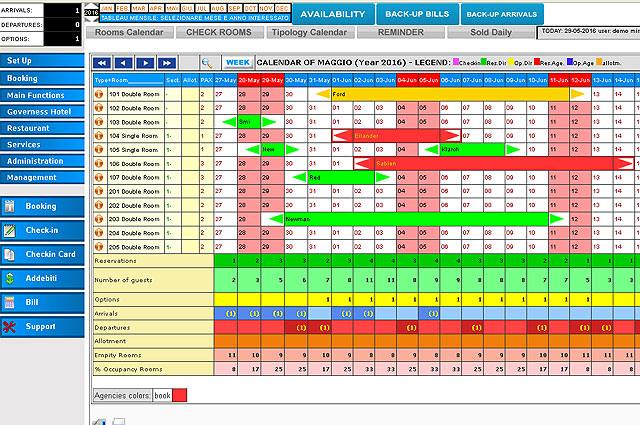Open the Addebiti charges shortcut
This screenshot has width=640, height=425.
[42, 278]
